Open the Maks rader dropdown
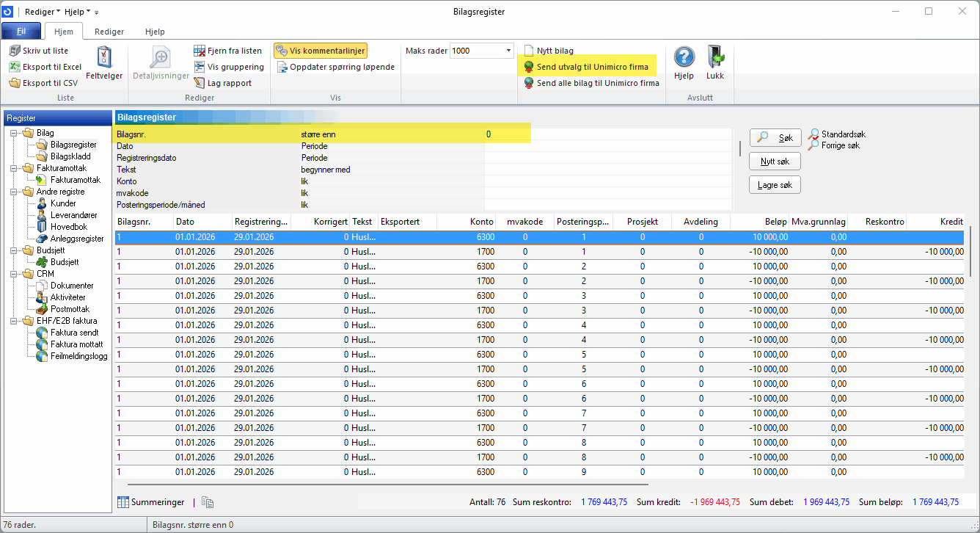Viewport: 980px width, 533px height. pos(508,51)
